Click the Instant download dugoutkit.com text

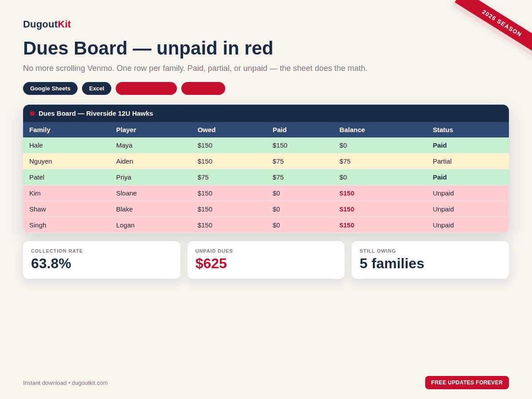click(x=65, y=383)
